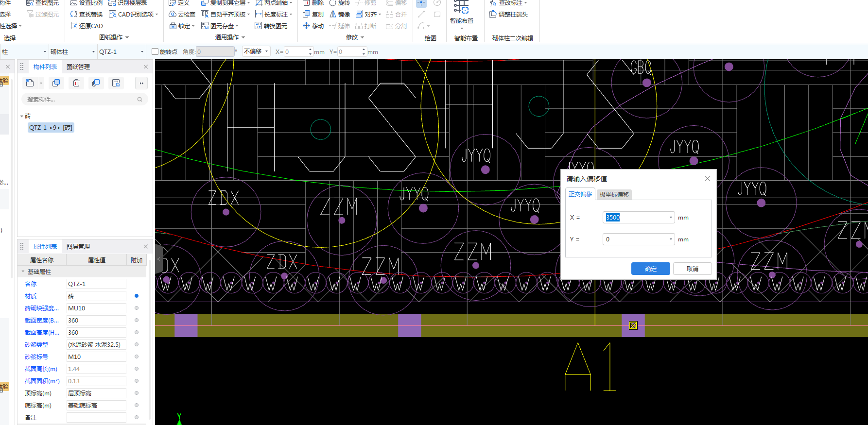
Task: Open 云检查 cloud check
Action: 182,14
